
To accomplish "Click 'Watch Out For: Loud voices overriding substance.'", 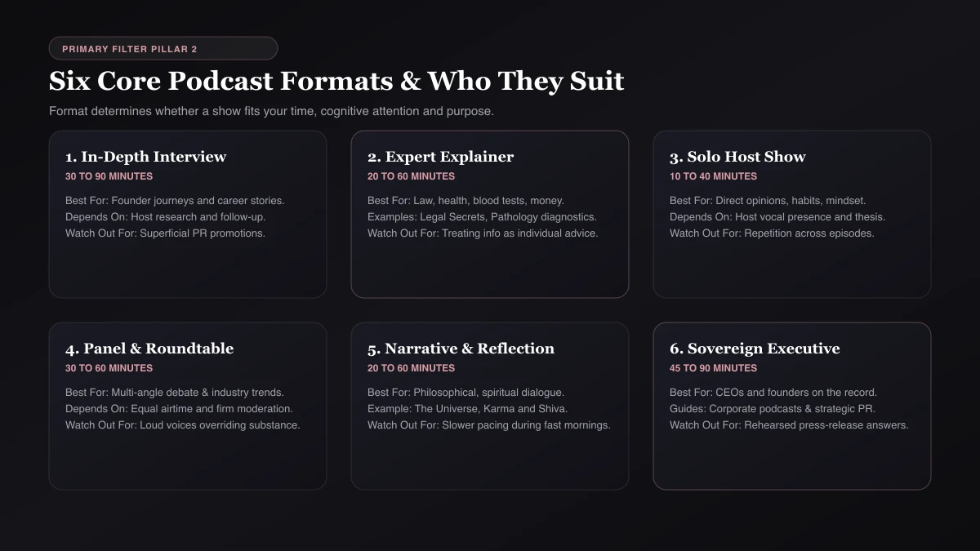I will [183, 425].
